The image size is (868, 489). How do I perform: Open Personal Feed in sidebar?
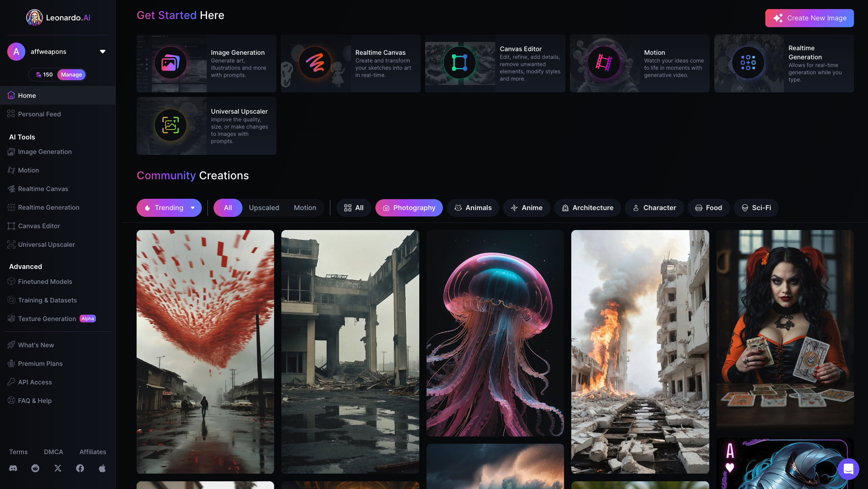tap(39, 114)
